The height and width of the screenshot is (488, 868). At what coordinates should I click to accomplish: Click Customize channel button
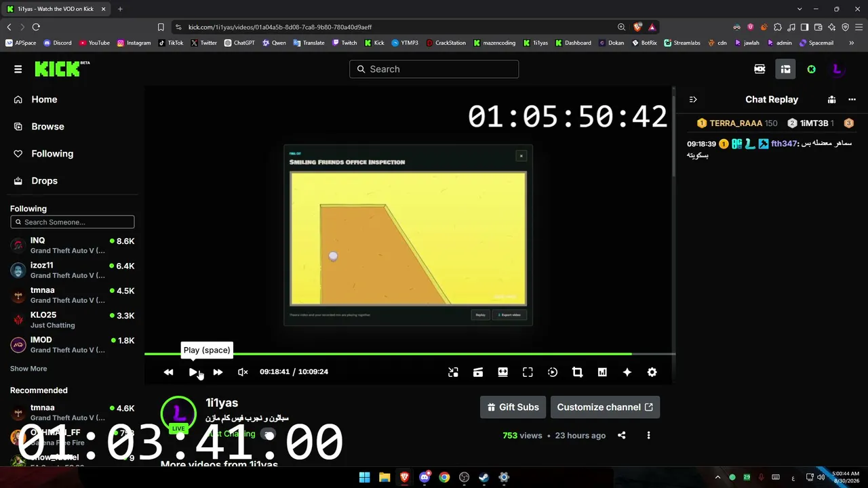pos(605,407)
